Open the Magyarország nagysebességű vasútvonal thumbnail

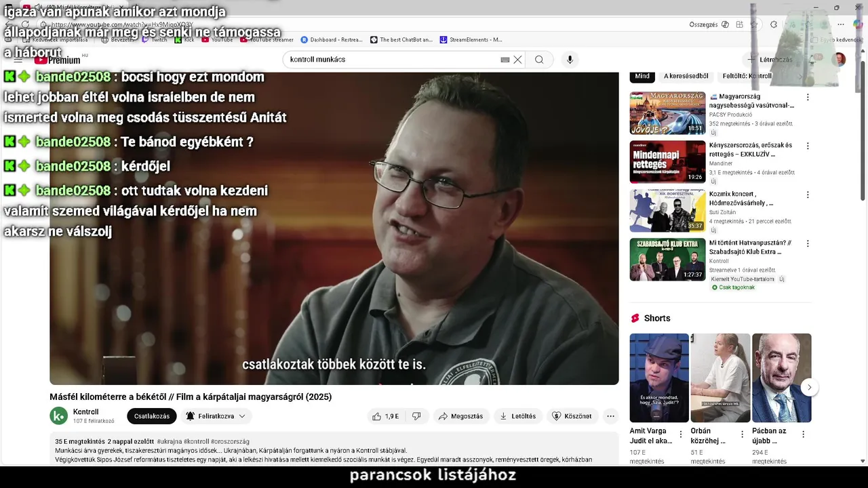(667, 113)
